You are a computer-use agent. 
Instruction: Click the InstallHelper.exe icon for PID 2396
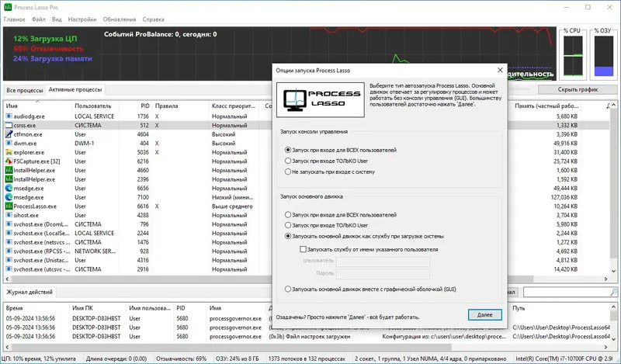coord(9,179)
